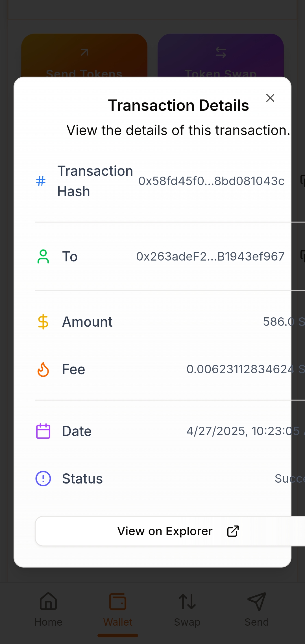Click the flame Fee icon
Image resolution: width=305 pixels, height=644 pixels.
[43, 369]
